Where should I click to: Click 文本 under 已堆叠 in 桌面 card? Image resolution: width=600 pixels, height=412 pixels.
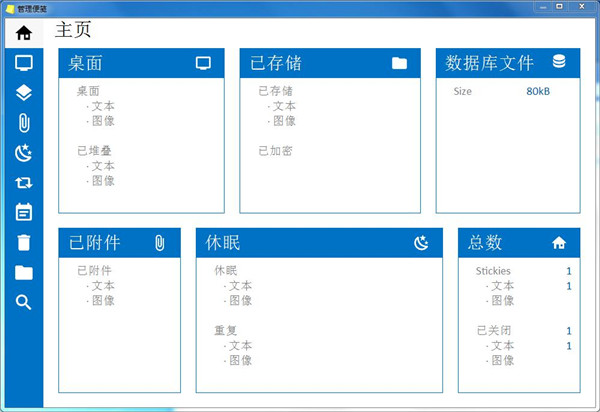pyautogui.click(x=103, y=166)
